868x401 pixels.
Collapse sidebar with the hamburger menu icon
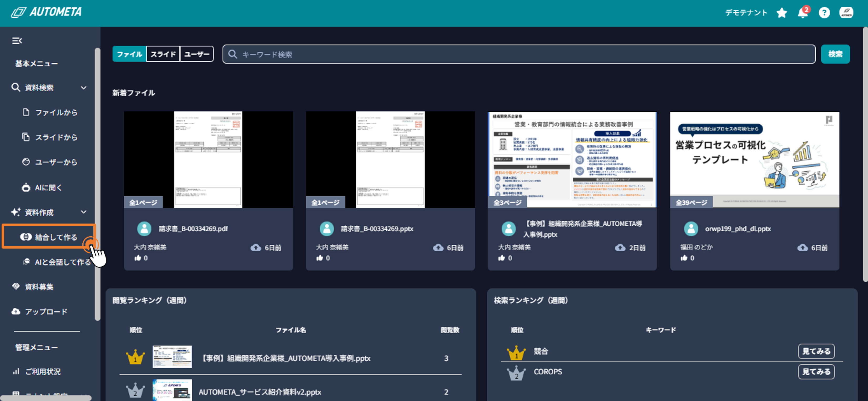tap(17, 41)
